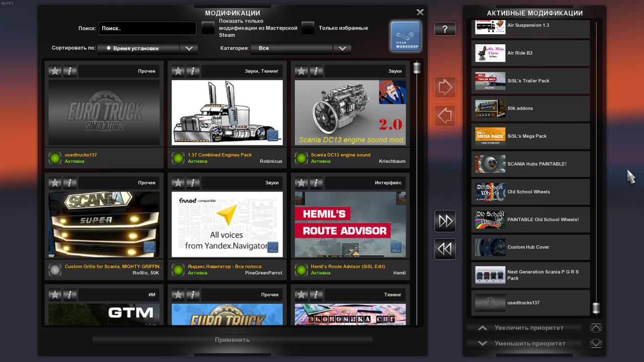Viewport: 644px width, 362px height.
Task: Select Old School Wheels in active mods
Action: (x=530, y=192)
